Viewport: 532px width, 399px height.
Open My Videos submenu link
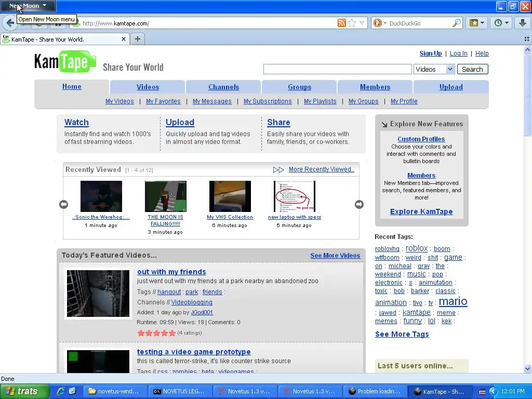point(119,101)
